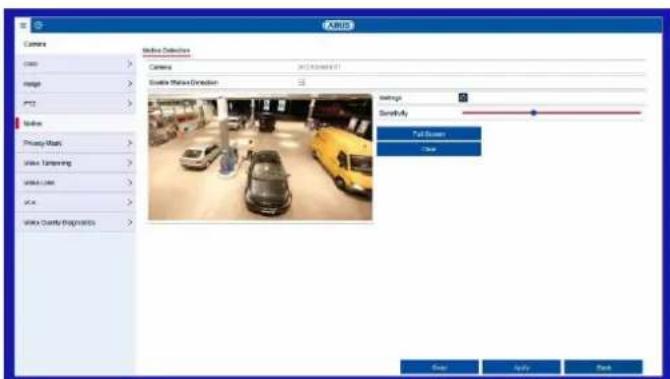Click the Sensitivity slider handle
Viewport: 670px width, 379px height.
coord(533,113)
